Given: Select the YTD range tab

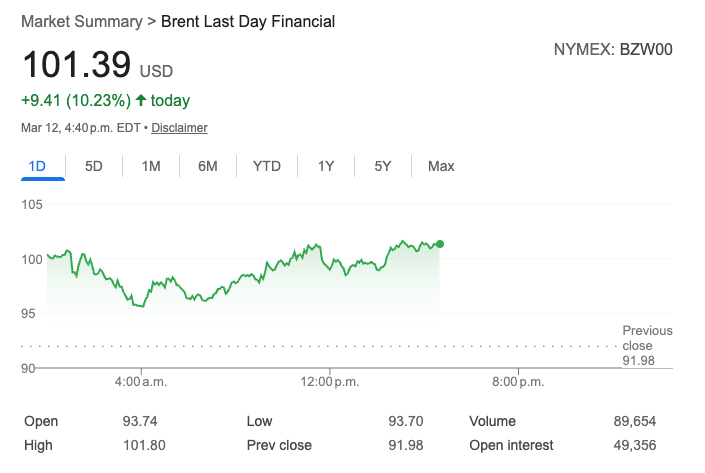Looking at the screenshot, I should click(x=267, y=166).
